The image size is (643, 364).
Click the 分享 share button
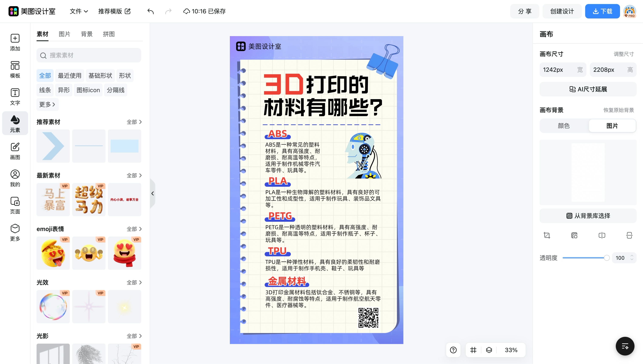click(525, 11)
